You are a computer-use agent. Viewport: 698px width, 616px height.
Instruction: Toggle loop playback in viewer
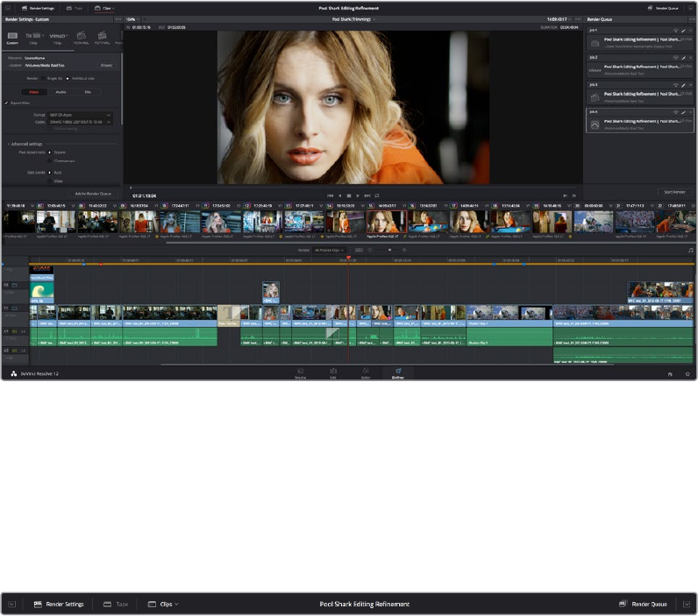[x=377, y=195]
